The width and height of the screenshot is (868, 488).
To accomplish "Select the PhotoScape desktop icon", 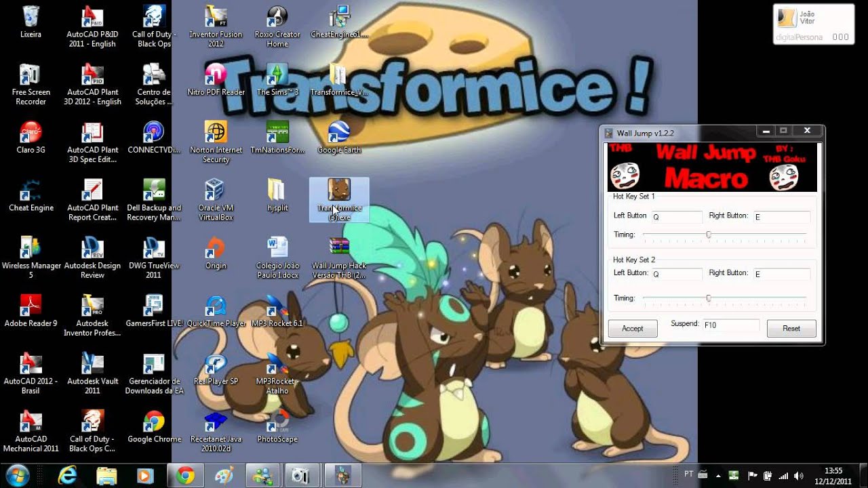I will click(277, 427).
